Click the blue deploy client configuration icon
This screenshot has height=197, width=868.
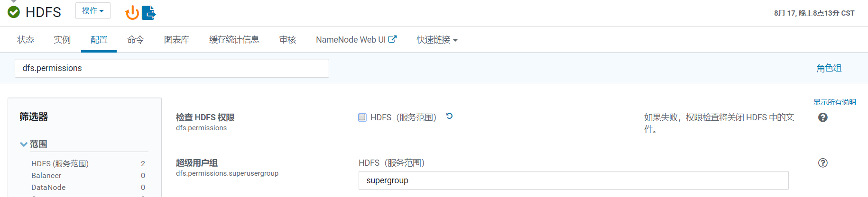click(149, 12)
